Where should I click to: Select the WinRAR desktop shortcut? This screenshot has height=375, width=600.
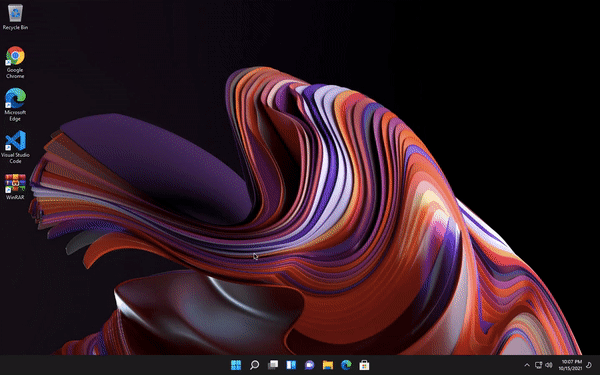(x=15, y=187)
